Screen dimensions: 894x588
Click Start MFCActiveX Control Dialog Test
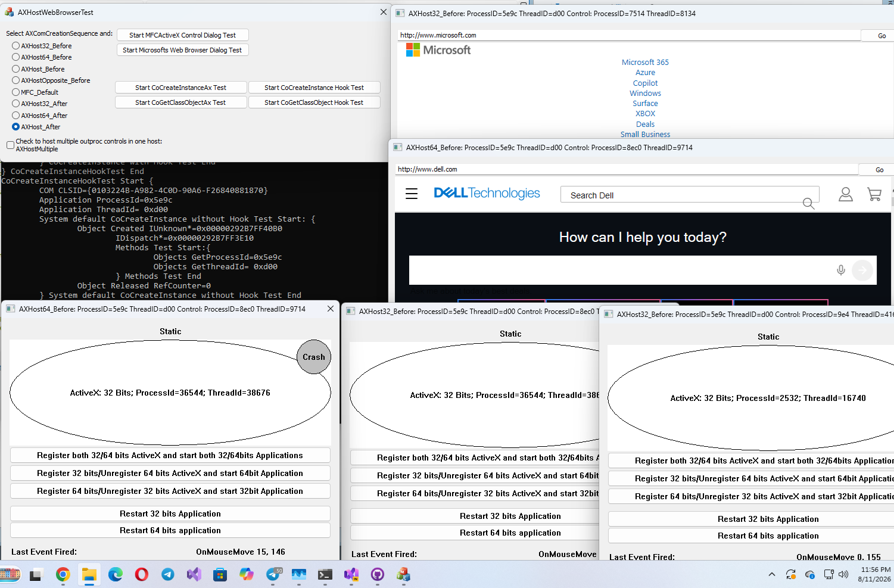(183, 35)
